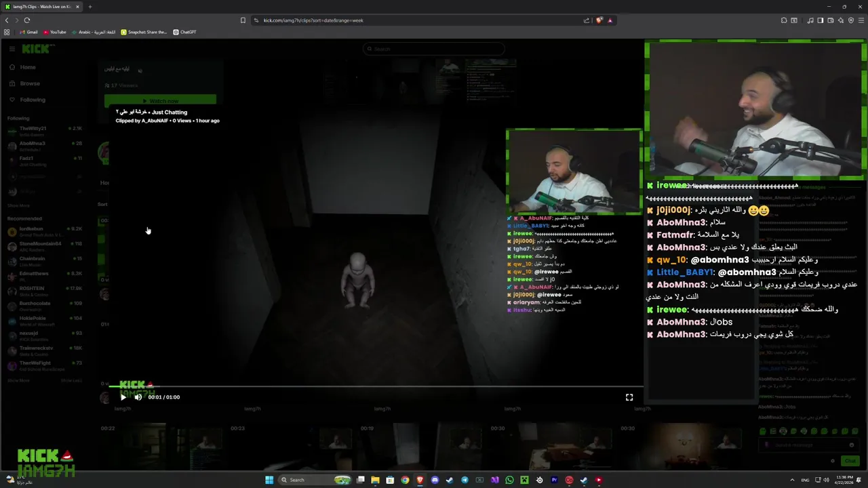Reload the current page
Screen dimensions: 868x488
[x=27, y=20]
